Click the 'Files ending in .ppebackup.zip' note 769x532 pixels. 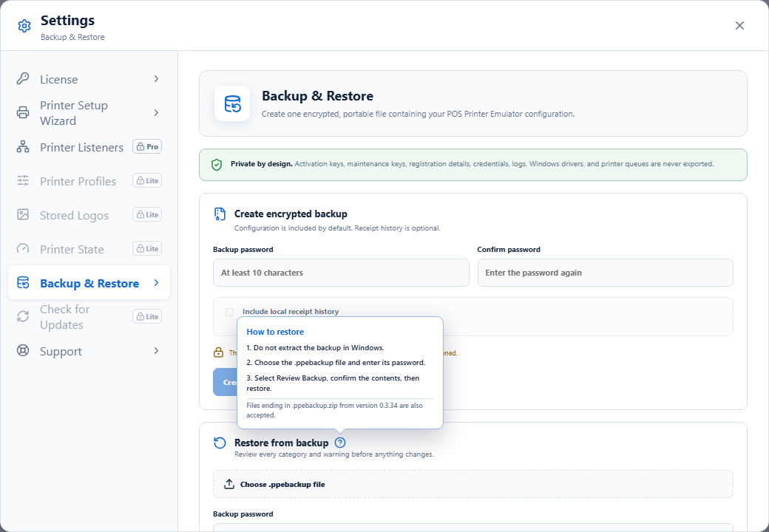334,411
